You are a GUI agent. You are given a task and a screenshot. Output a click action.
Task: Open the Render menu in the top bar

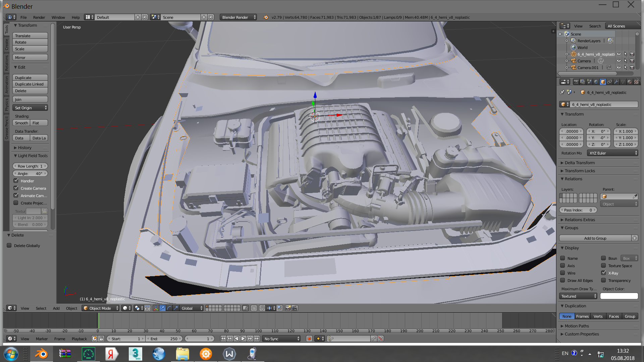click(39, 17)
